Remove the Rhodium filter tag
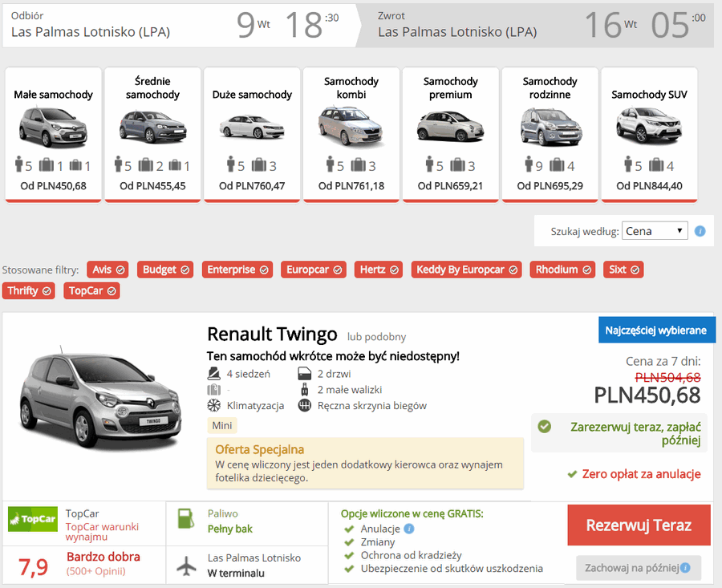722x588 pixels. point(562,270)
